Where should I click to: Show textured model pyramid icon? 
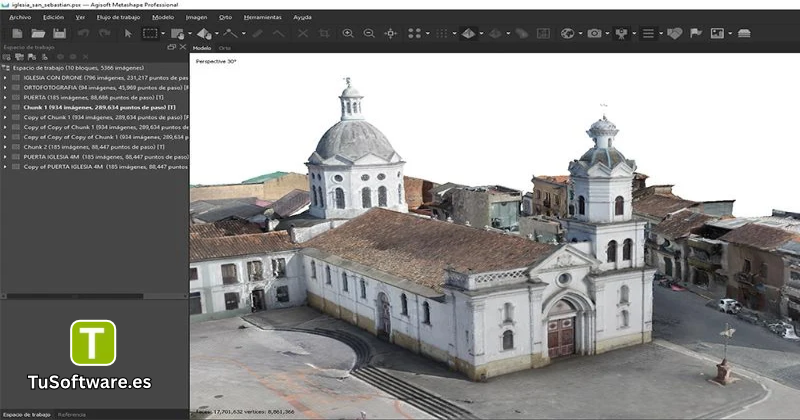point(468,33)
